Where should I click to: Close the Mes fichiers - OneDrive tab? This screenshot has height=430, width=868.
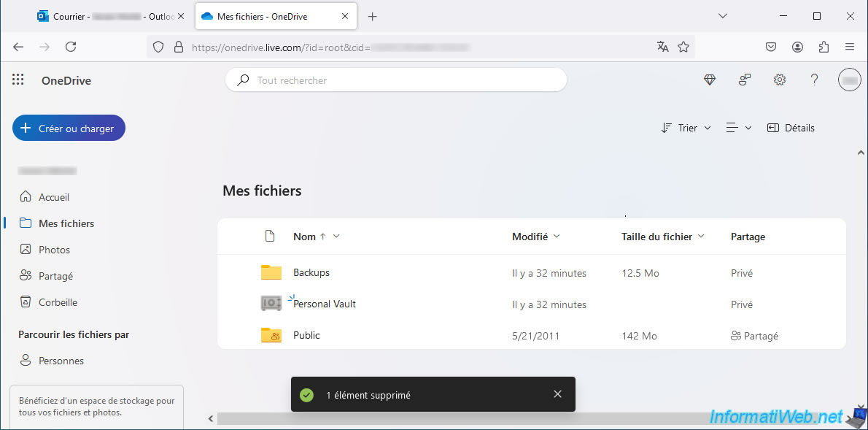[345, 17]
